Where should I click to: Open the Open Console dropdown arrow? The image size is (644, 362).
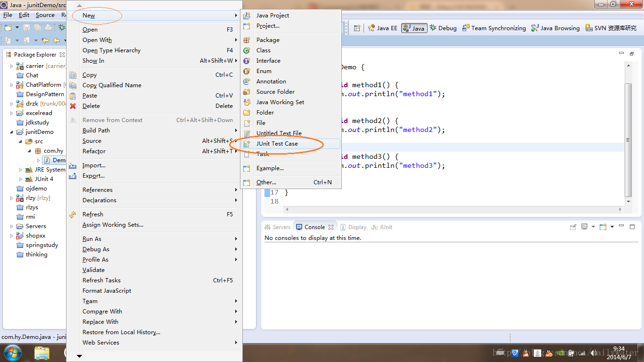(612, 227)
